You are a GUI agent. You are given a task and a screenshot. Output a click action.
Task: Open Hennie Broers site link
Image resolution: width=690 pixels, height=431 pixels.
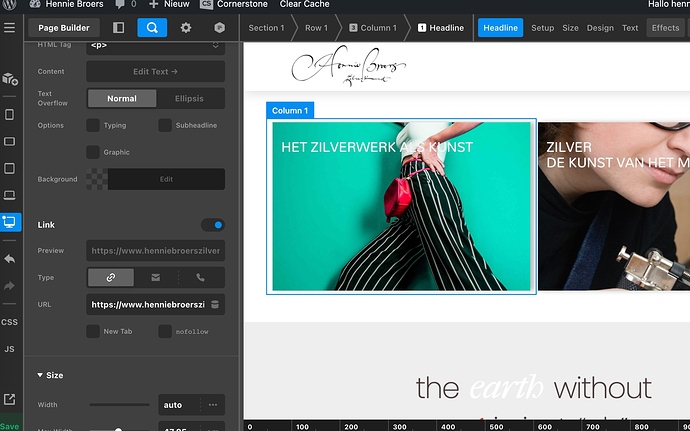click(x=67, y=4)
